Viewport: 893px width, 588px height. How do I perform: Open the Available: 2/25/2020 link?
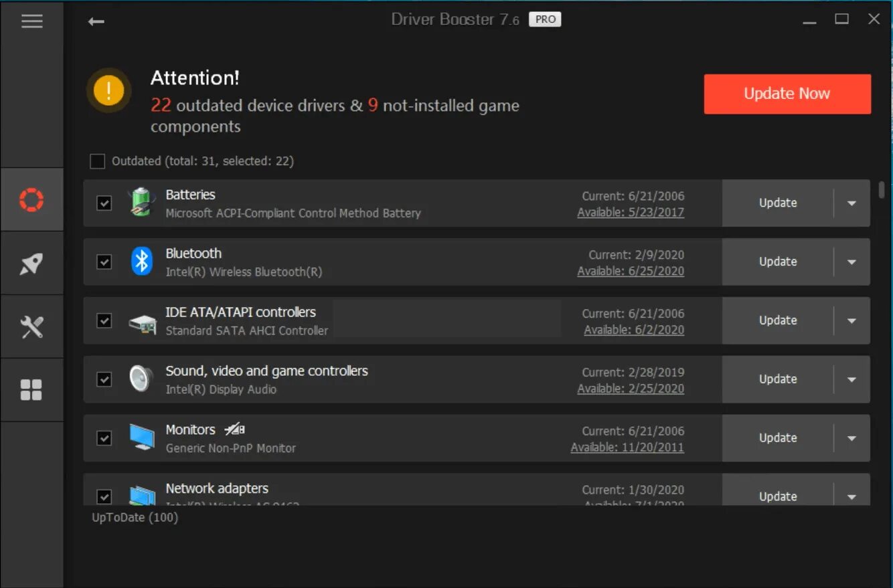pyautogui.click(x=631, y=389)
